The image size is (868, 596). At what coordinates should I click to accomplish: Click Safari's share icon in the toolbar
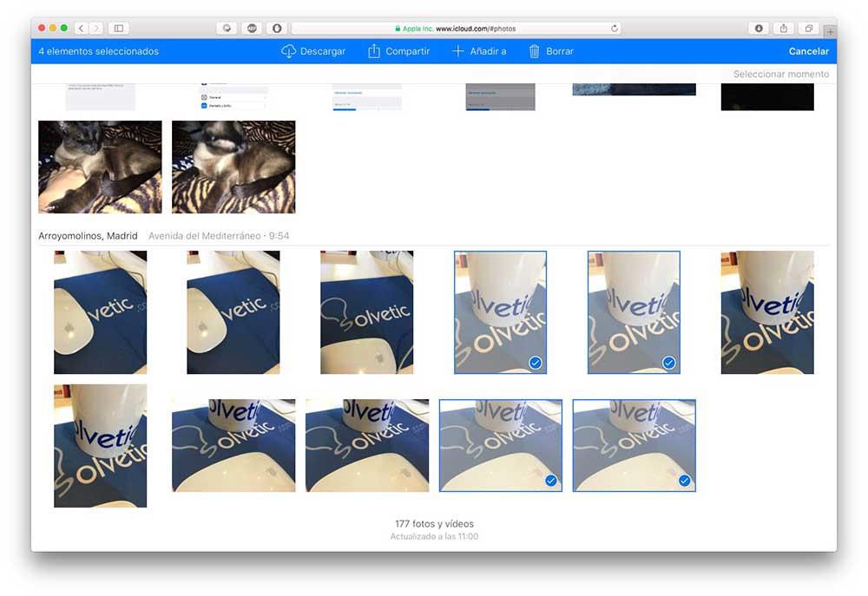point(783,28)
